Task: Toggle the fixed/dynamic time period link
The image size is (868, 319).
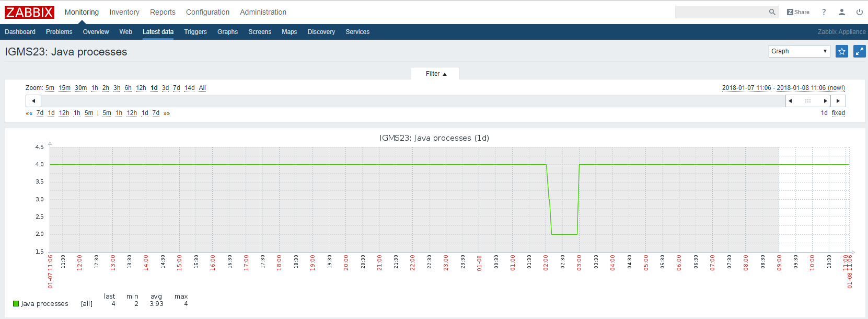Action: click(x=838, y=113)
